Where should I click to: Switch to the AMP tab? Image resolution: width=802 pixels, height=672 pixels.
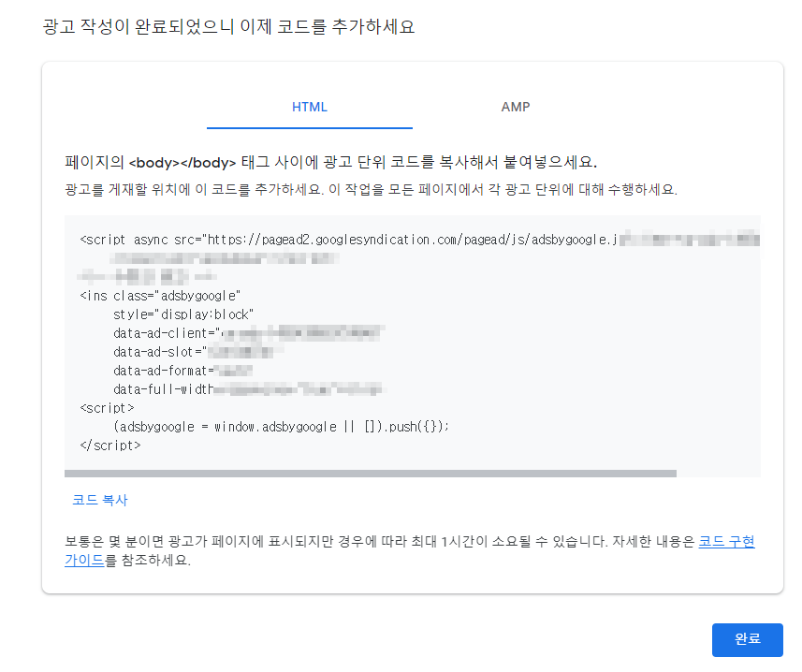coord(515,107)
